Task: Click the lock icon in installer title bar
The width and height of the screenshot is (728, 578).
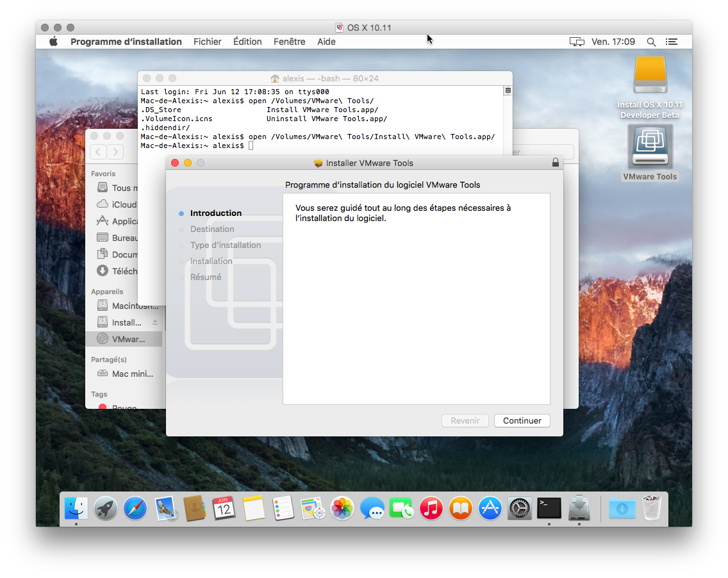Action: [x=555, y=163]
